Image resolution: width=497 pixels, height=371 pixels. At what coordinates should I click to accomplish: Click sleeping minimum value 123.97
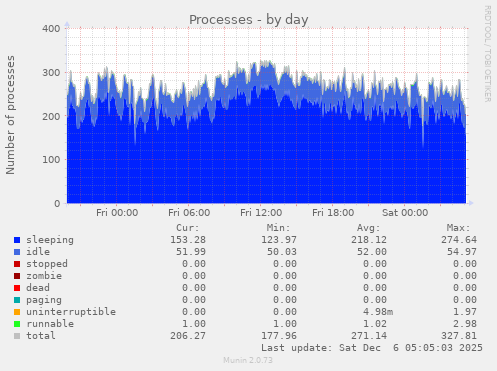[x=279, y=240]
